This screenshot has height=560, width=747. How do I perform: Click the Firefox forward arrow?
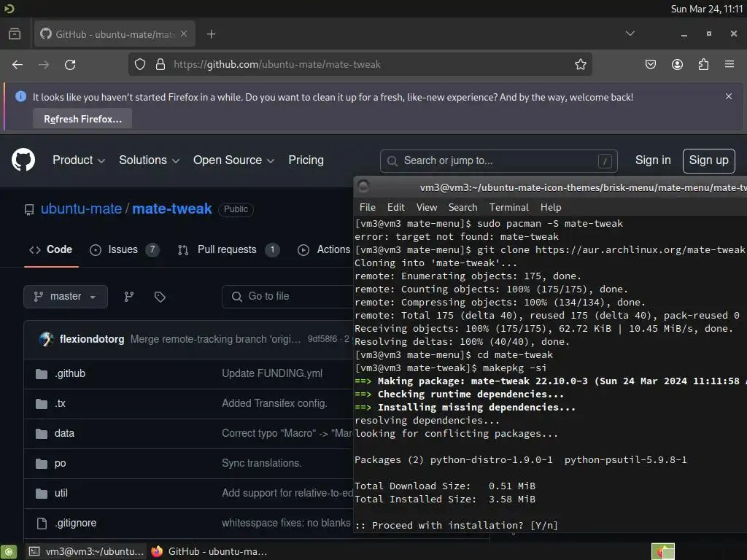pyautogui.click(x=44, y=65)
